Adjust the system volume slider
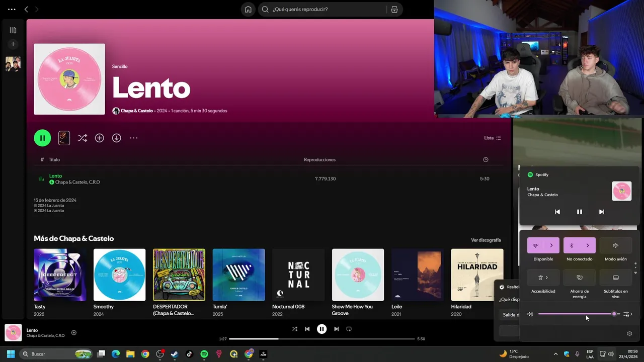This screenshot has width=644, height=362. [x=579, y=314]
